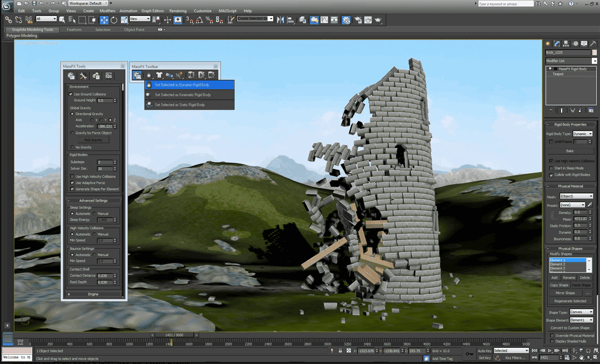Open the Shape Type Convex dropdown
Screen dimensions: 600x364
582,311
